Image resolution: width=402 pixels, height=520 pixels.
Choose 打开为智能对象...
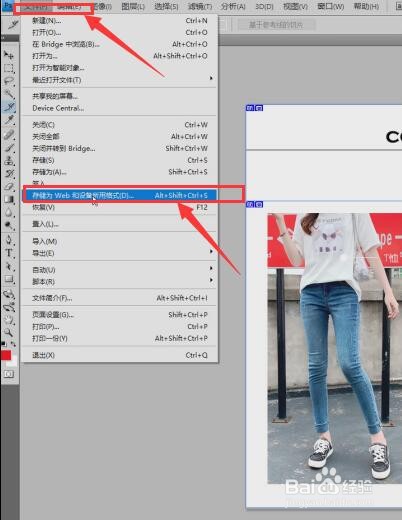pos(119,68)
